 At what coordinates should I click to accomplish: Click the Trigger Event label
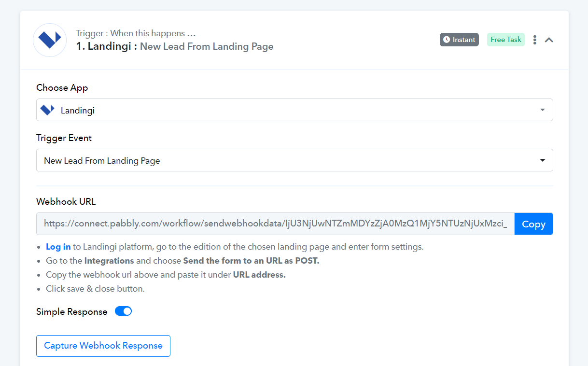point(64,138)
